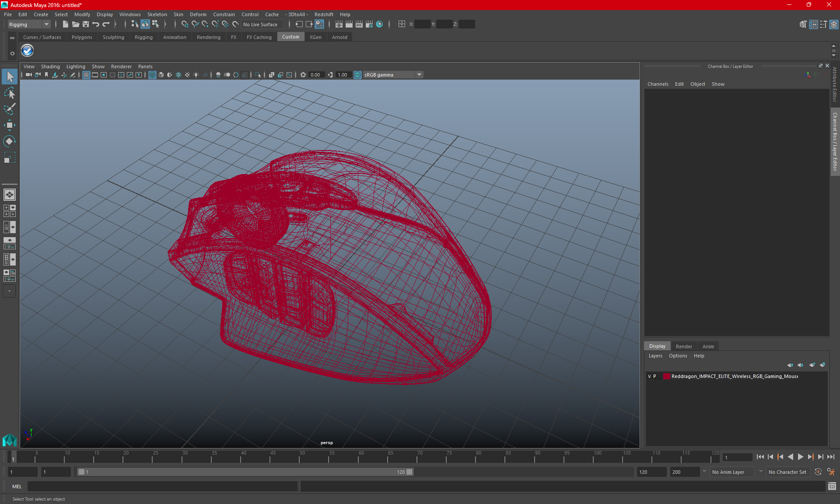Image resolution: width=840 pixels, height=504 pixels.
Task: Open the shelf tab list menu
Action: click(x=12, y=38)
